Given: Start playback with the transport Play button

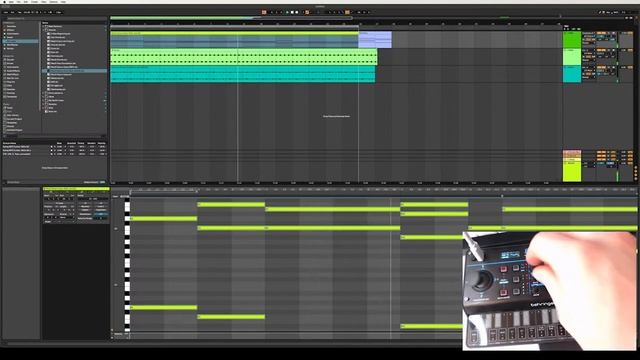Looking at the screenshot, I should 287,12.
